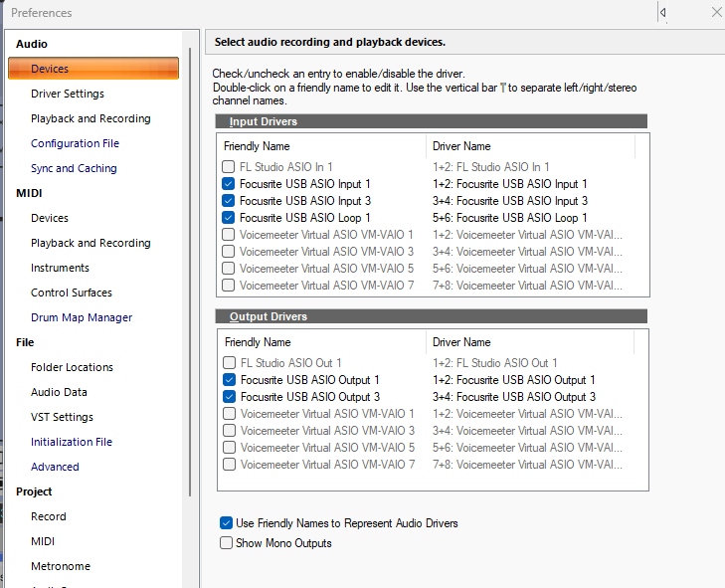The width and height of the screenshot is (725, 588).
Task: Select Audio Playback and Recording page
Action: click(91, 118)
